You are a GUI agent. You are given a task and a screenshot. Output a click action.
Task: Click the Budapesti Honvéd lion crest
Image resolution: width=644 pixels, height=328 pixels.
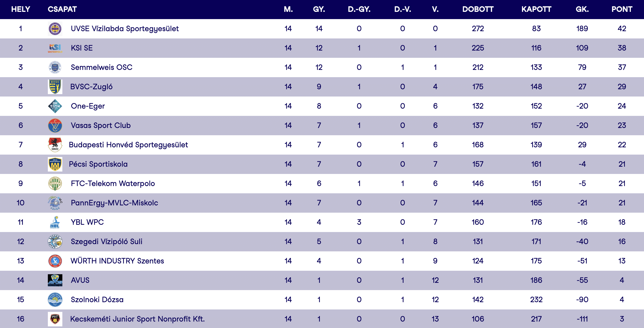pyautogui.click(x=55, y=145)
